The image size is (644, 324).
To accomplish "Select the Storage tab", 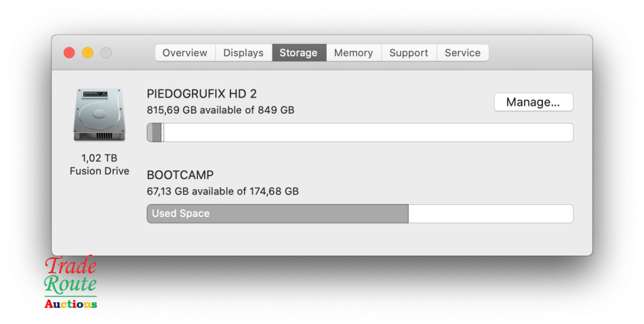I will pos(298,53).
